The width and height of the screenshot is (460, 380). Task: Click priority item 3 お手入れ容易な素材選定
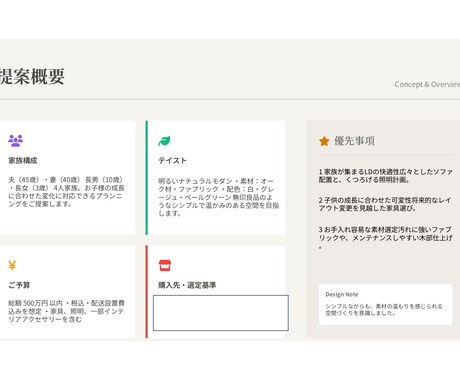(x=385, y=237)
